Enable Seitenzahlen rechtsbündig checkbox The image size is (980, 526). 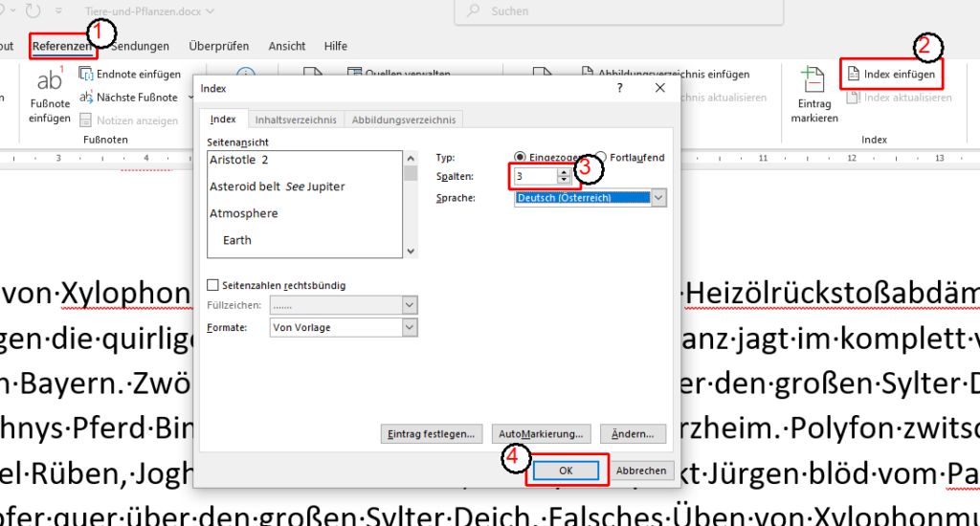pos(212,285)
